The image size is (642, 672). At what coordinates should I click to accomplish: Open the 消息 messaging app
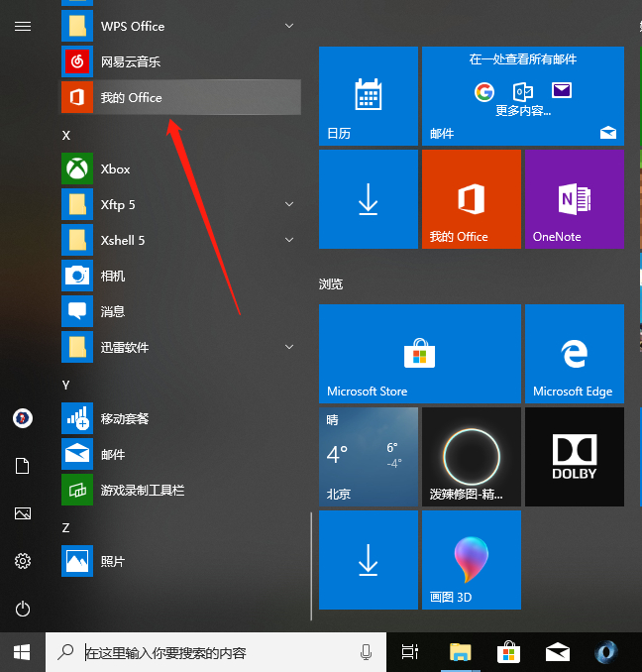click(x=180, y=311)
